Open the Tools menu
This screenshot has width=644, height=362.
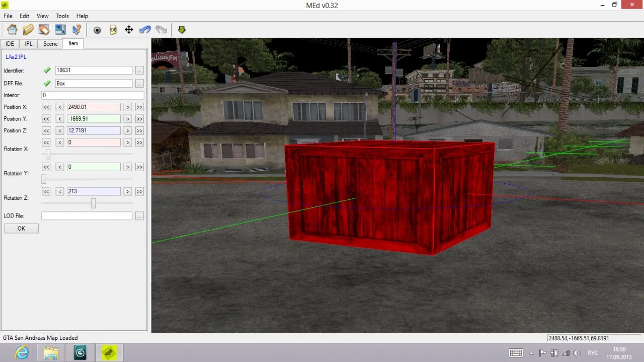coord(62,16)
